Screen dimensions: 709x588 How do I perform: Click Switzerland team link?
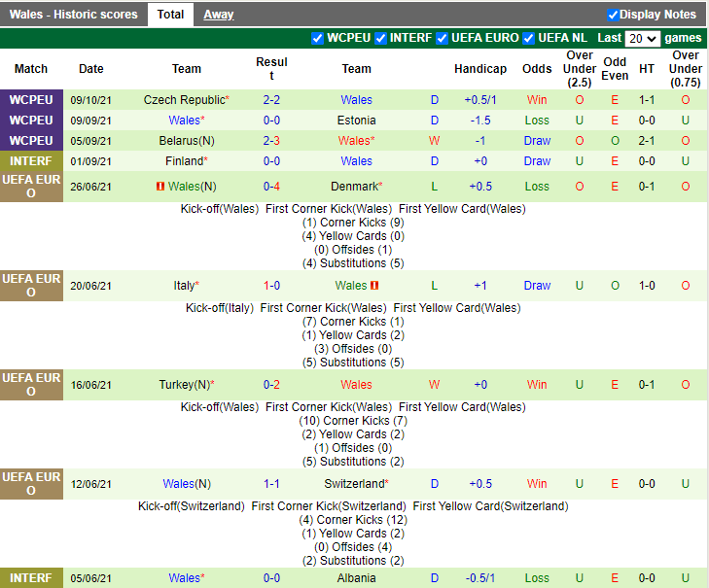(x=354, y=484)
